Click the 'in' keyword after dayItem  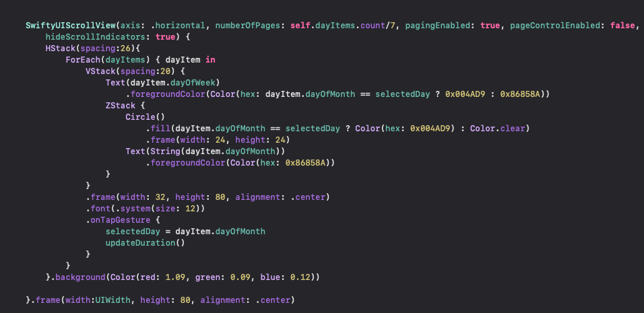point(210,60)
